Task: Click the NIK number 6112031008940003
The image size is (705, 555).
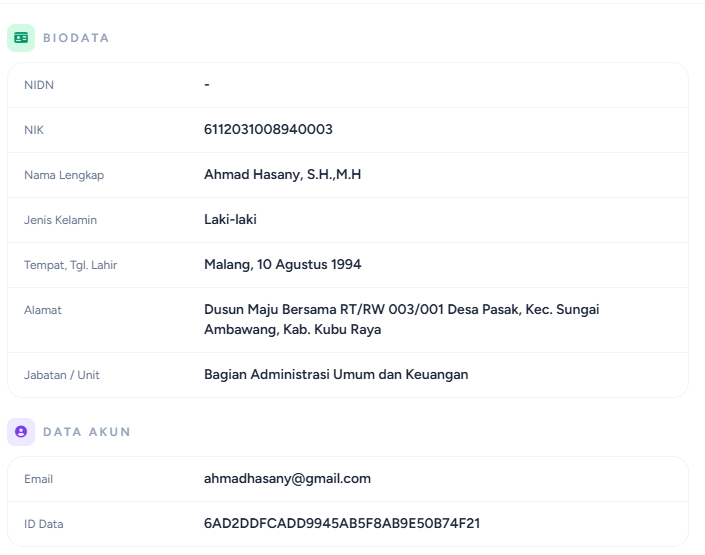Action: coord(268,130)
